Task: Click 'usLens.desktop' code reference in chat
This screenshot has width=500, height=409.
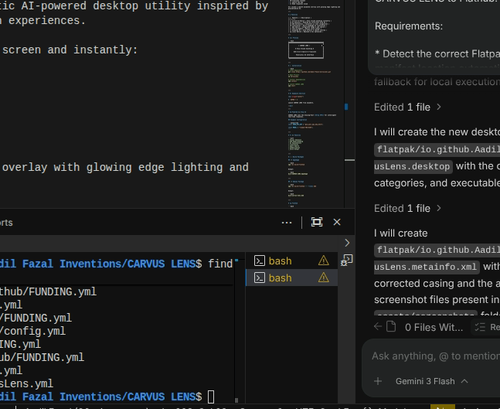Action: [413, 166]
